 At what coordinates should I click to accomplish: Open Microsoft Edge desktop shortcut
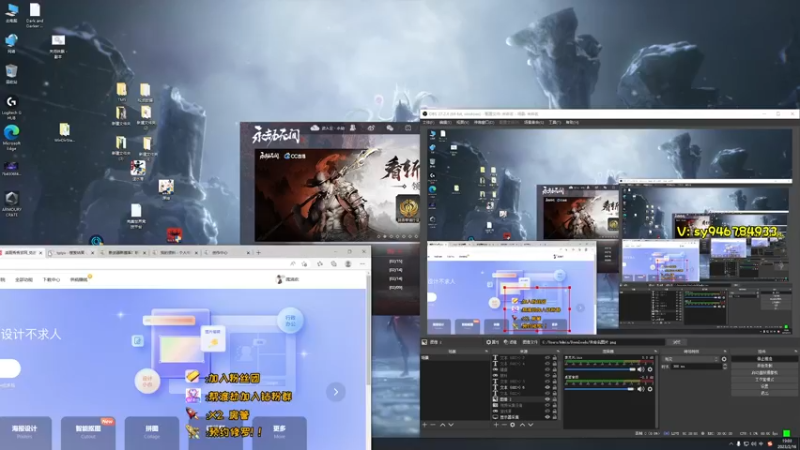point(11,137)
